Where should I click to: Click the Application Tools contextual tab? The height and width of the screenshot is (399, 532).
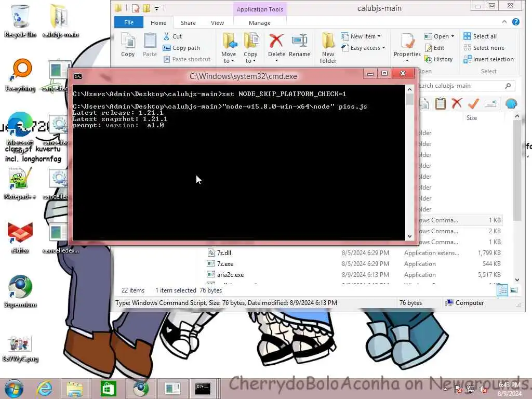point(260,9)
